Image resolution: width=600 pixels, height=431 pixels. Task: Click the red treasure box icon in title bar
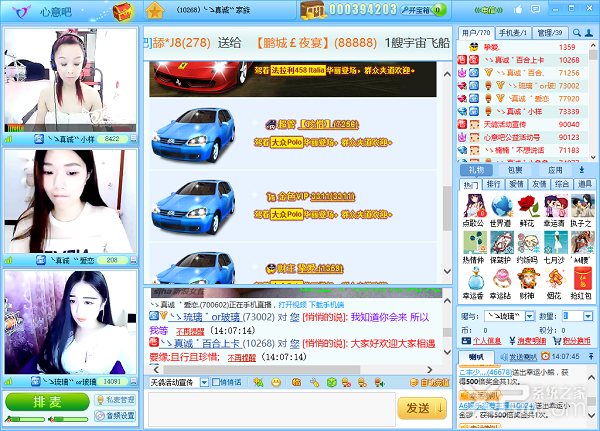point(122,12)
